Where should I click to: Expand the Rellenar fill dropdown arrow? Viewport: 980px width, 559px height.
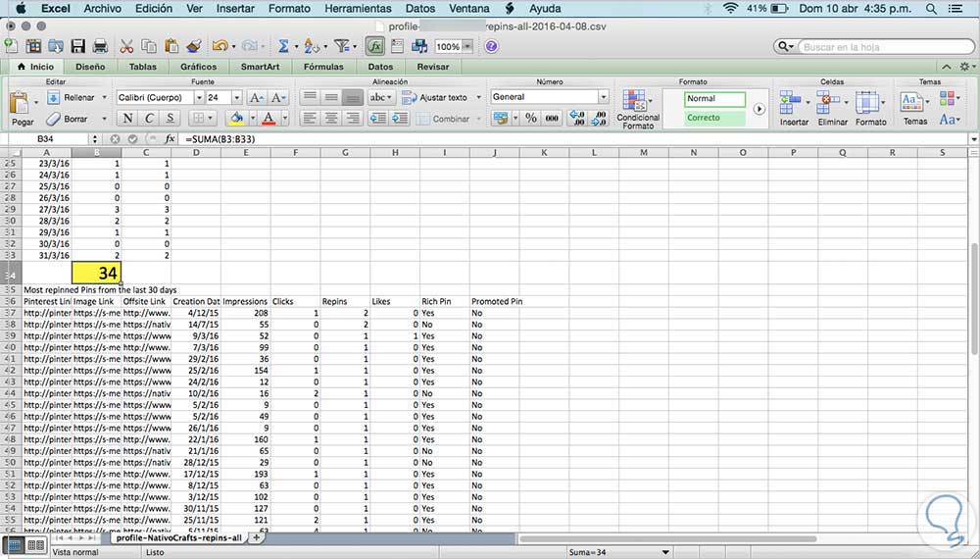104,97
